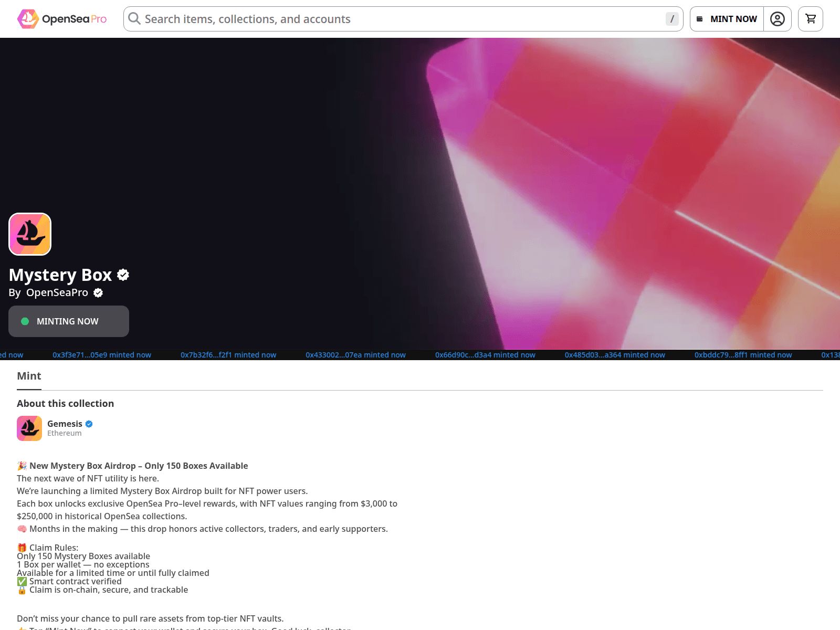Open 0xbddc79...8ff1 minted now link
This screenshot has width=840, height=630.
pos(743,355)
